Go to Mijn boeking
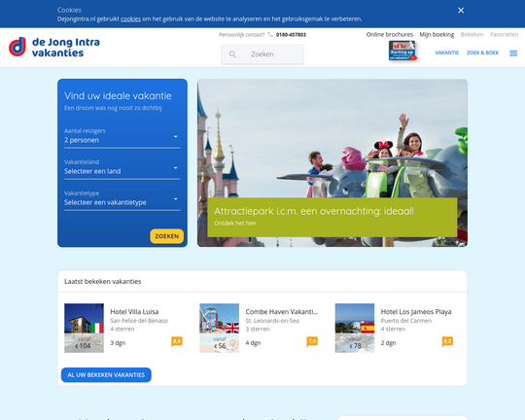525x420 pixels. (x=437, y=34)
